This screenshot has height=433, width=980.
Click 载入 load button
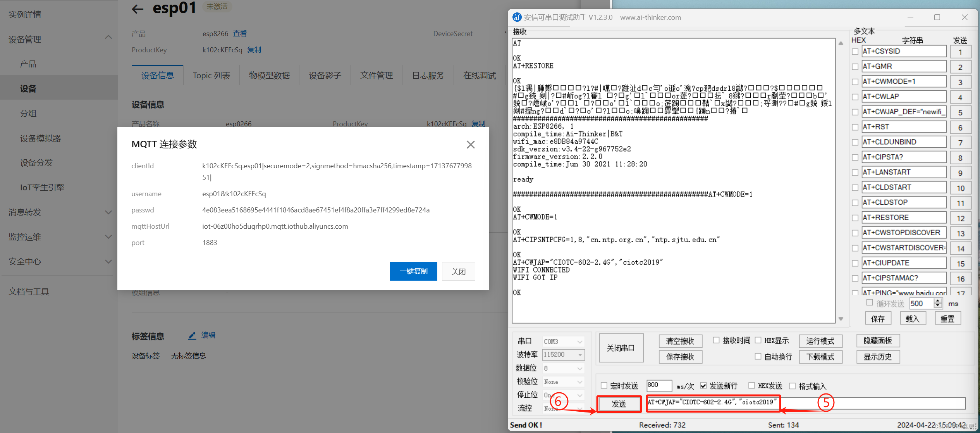913,319
